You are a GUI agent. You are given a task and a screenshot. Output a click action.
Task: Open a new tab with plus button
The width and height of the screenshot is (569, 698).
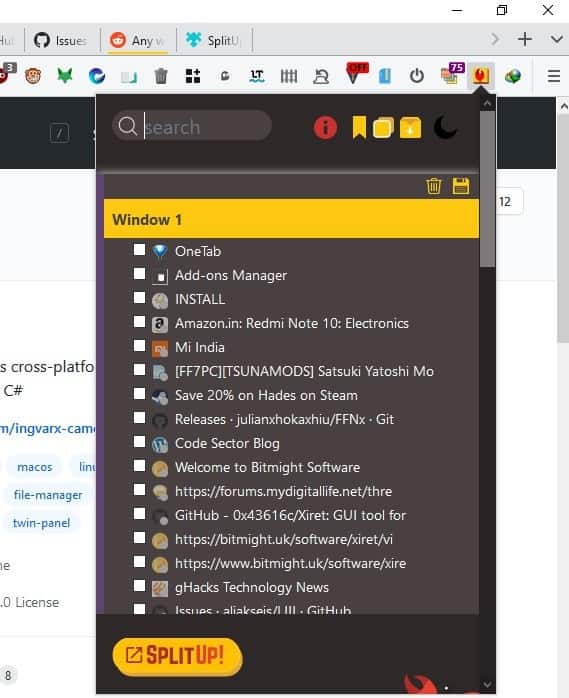point(525,39)
